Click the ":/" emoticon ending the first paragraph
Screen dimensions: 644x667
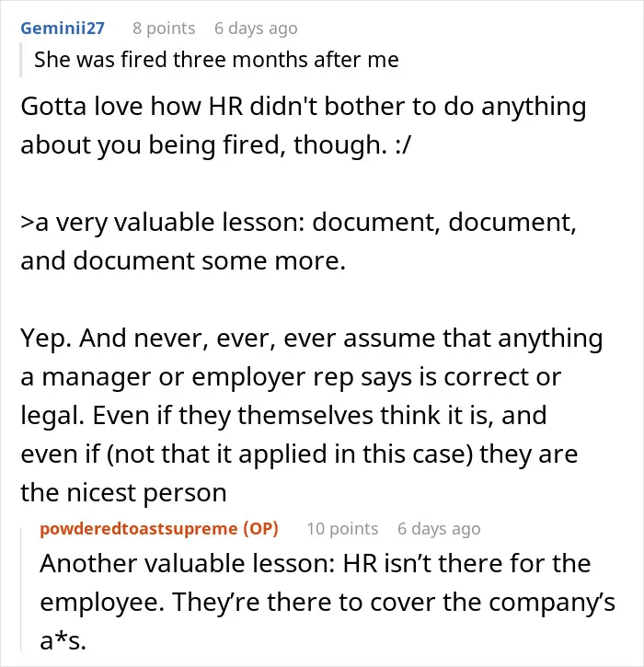click(x=403, y=144)
